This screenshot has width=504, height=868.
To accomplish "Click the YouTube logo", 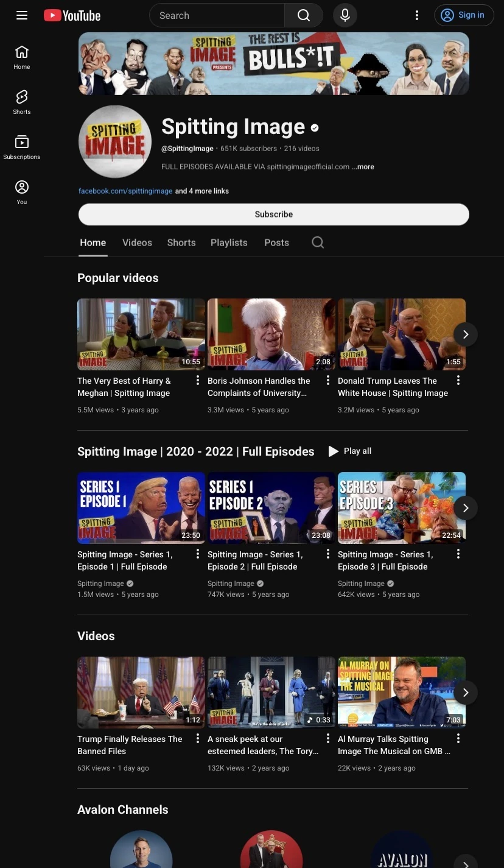I will [x=71, y=15].
